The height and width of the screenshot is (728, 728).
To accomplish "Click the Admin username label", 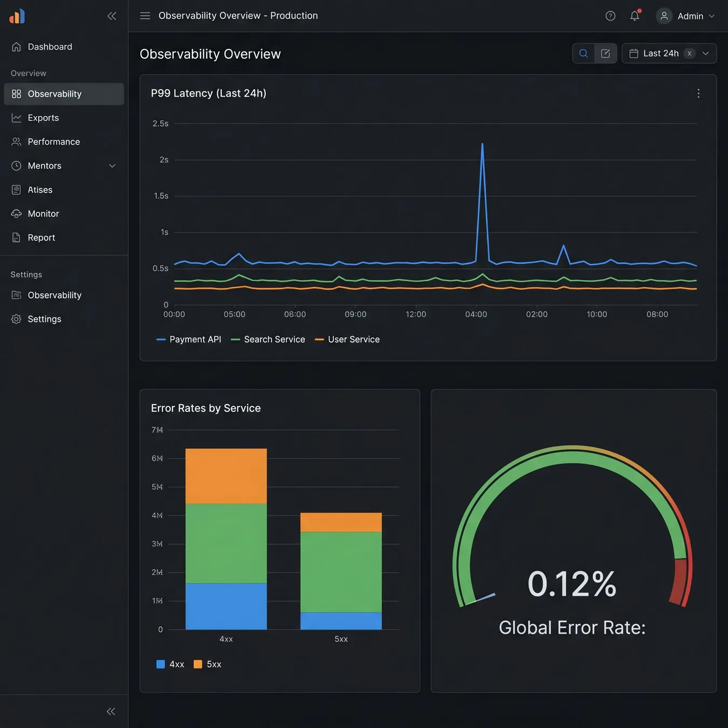I will point(690,16).
